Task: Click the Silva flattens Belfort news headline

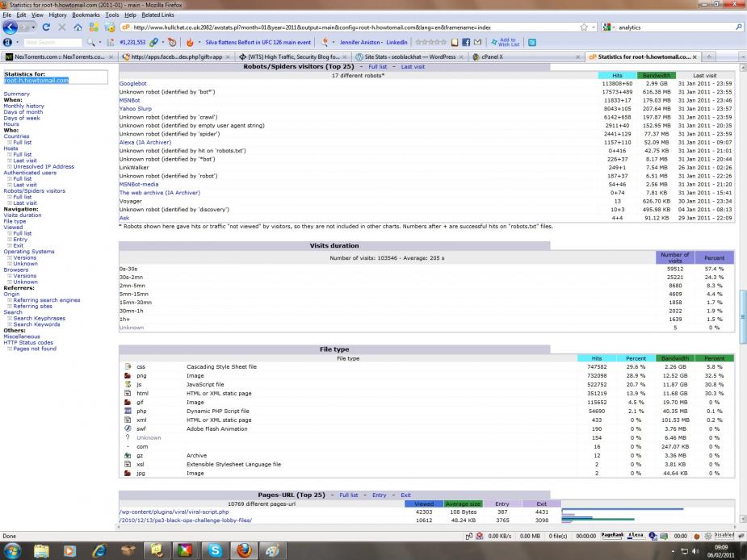Action: 258,43
